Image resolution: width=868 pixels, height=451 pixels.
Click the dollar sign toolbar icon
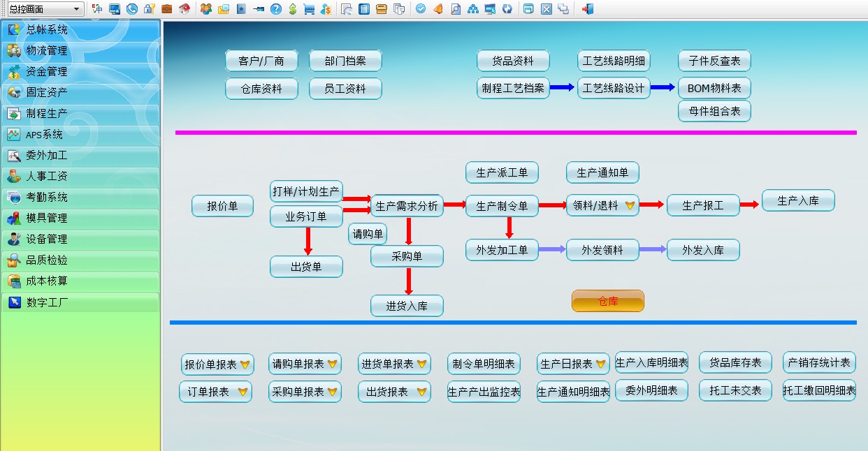pyautogui.click(x=293, y=8)
